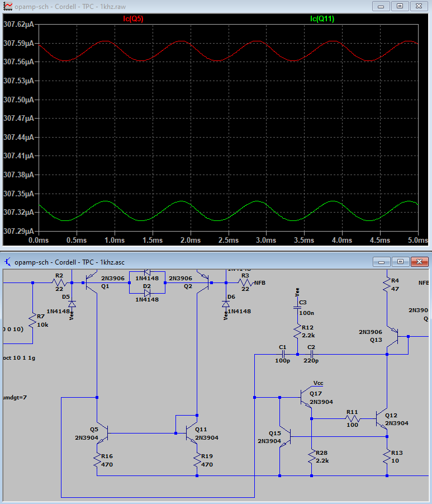This screenshot has width=432, height=504.
Task: Click the 4.0ms x-axis label
Action: click(342, 240)
